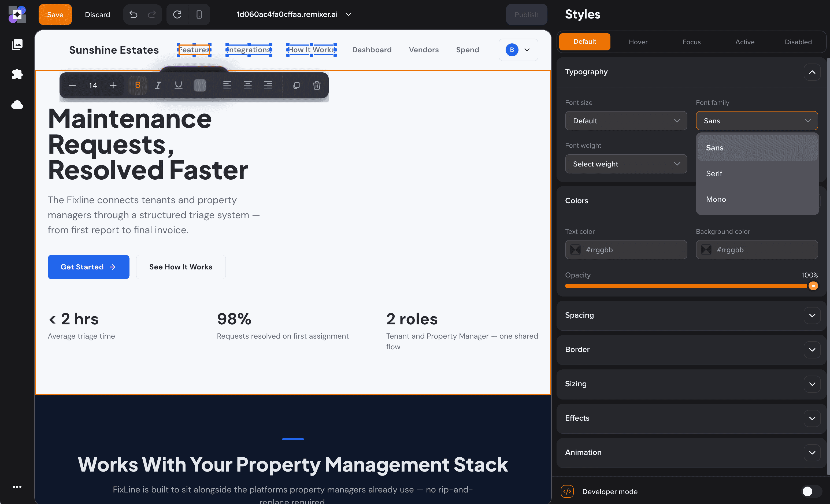Switch to the Focus state tab
Screen dimensions: 830x504
(x=692, y=42)
